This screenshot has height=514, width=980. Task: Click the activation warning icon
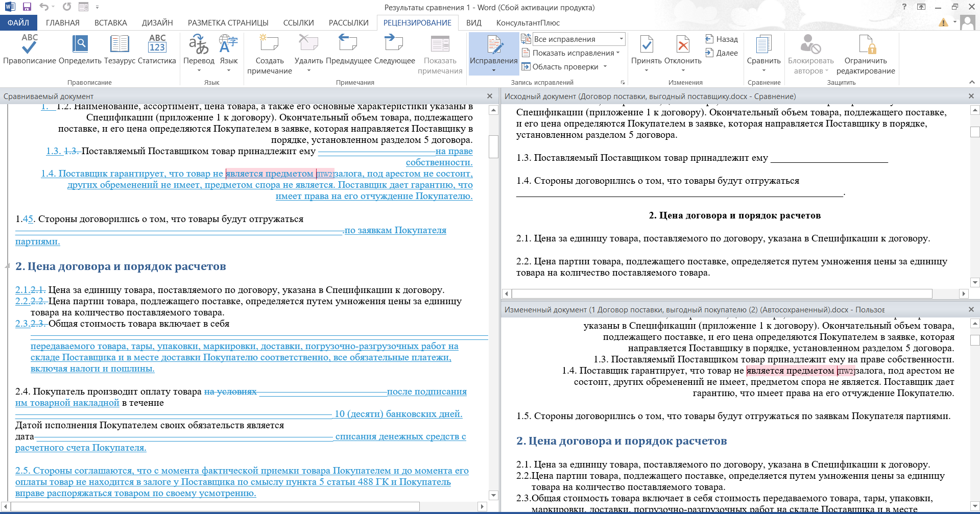(x=943, y=22)
